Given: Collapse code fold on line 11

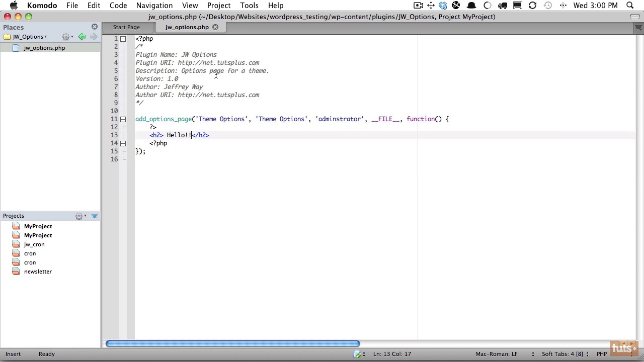Looking at the screenshot, I should pos(123,119).
